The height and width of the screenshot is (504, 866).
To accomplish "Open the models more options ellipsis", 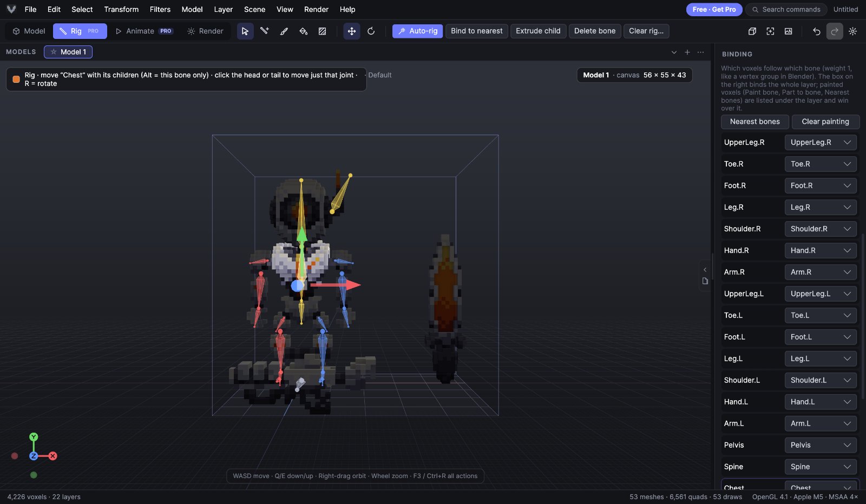I will (701, 52).
